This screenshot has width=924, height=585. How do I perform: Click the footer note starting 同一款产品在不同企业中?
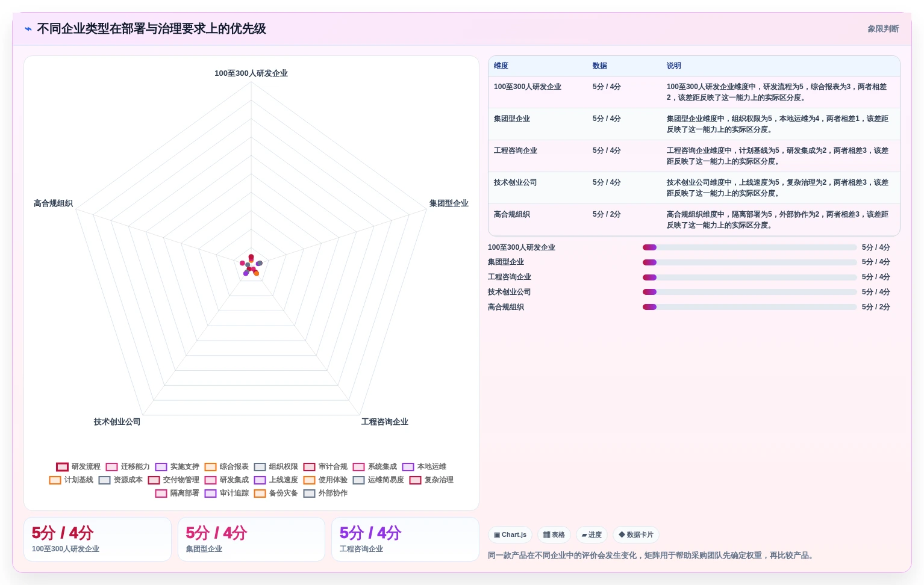(x=652, y=556)
